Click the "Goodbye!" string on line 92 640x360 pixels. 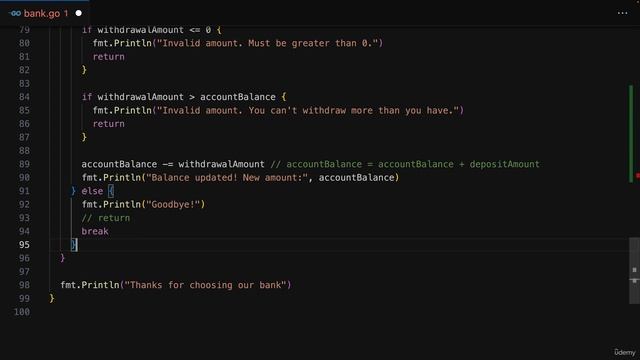click(x=173, y=204)
